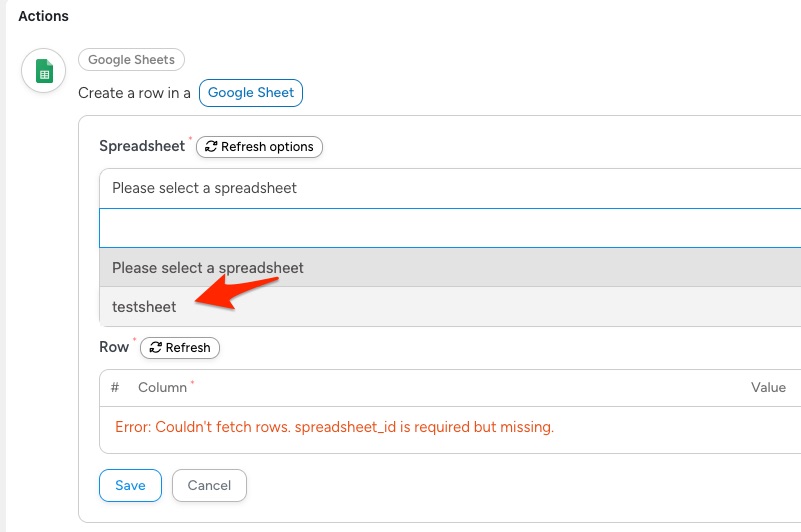801x532 pixels.
Task: Click the refresh arrows icon beside Spreadsheet
Action: (x=211, y=147)
